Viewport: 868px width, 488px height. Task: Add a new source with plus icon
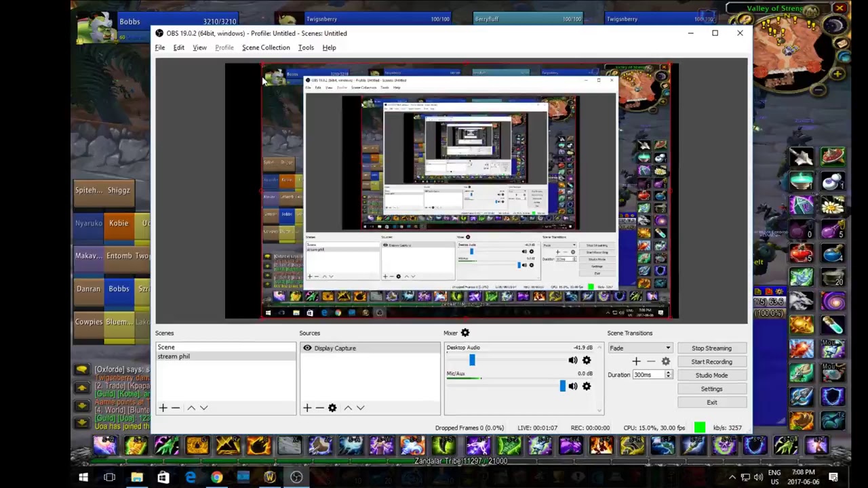tap(307, 408)
